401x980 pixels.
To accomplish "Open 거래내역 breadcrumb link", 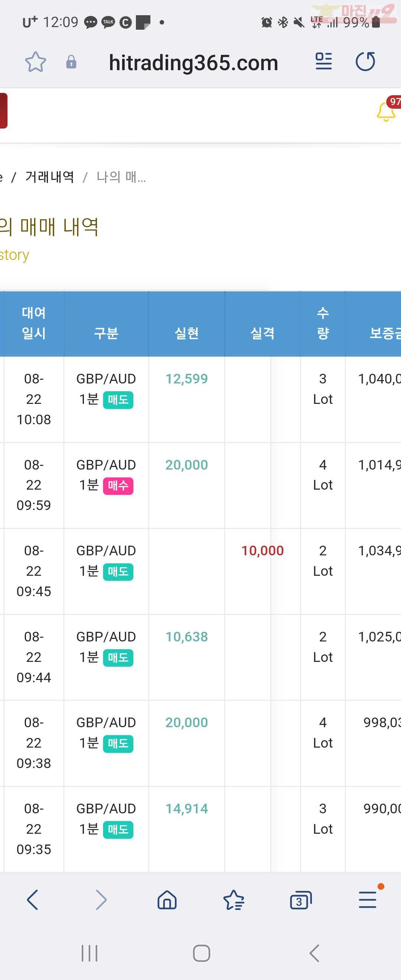I will coord(49,177).
